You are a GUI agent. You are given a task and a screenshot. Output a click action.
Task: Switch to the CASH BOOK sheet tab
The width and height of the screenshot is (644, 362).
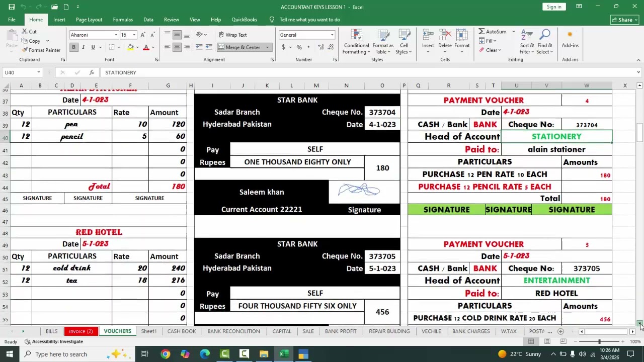(x=182, y=331)
